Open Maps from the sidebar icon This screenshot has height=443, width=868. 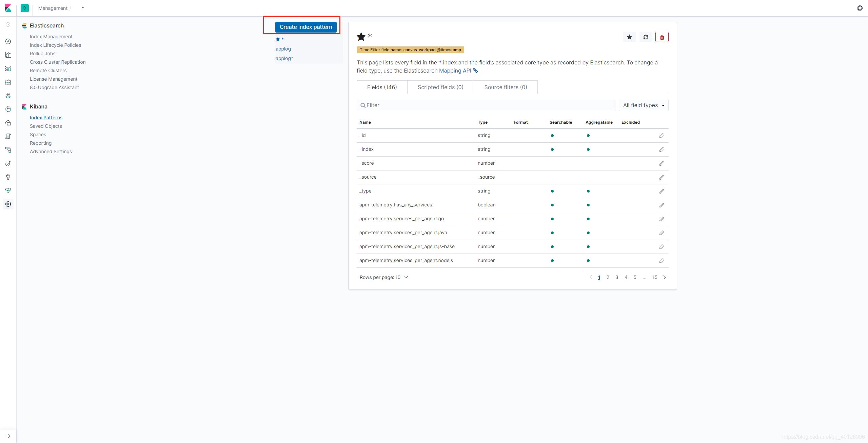(8, 96)
